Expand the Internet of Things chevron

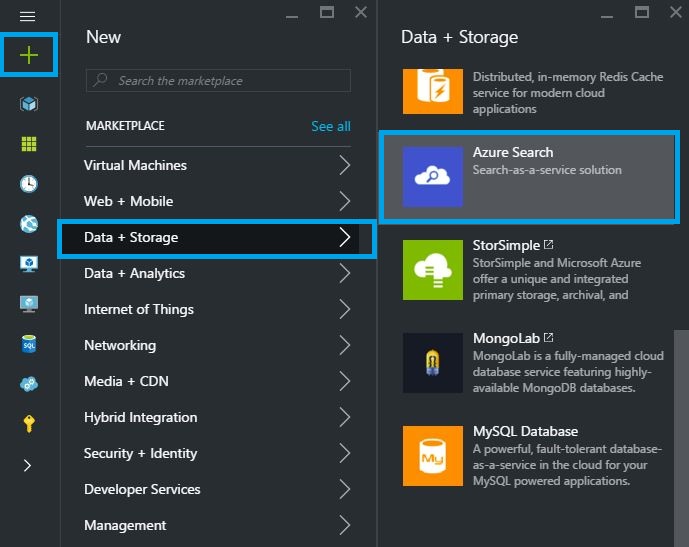click(344, 309)
